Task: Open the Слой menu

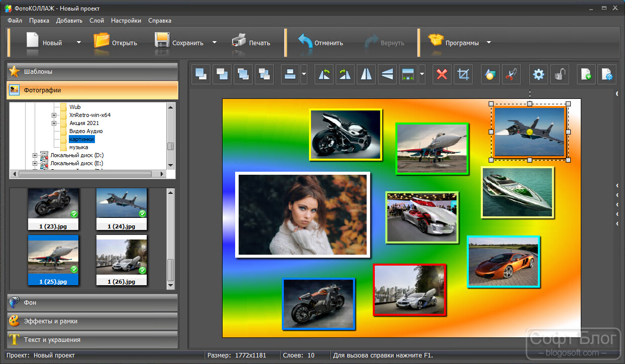Action: 96,21
